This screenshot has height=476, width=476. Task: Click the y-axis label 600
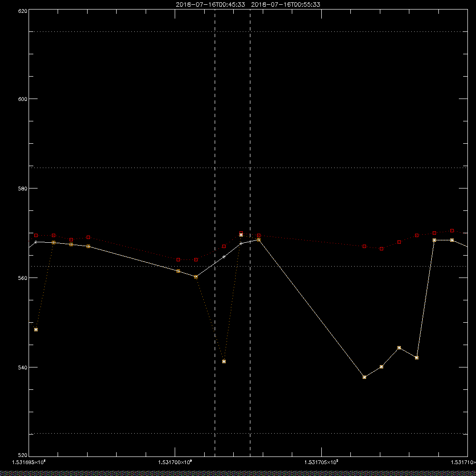tap(23, 99)
